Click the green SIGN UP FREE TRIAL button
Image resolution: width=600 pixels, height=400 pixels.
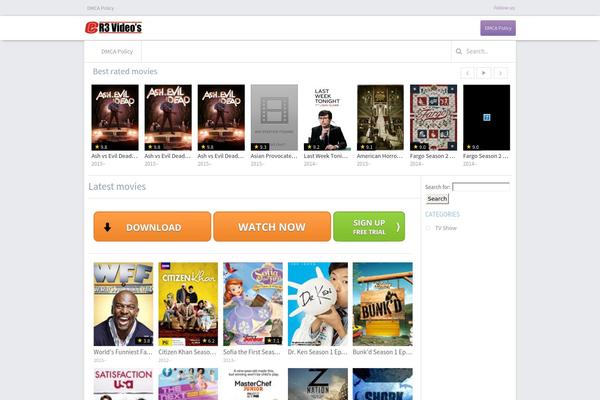[x=369, y=227]
